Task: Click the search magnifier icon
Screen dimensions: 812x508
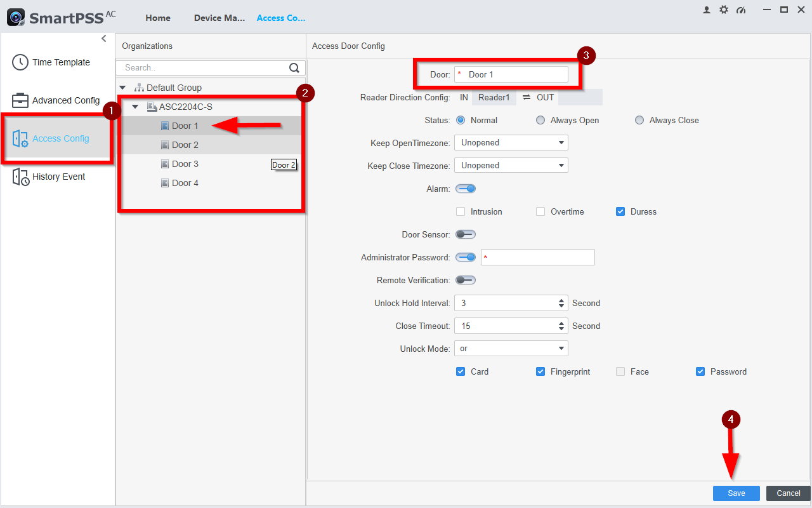Action: coord(294,68)
